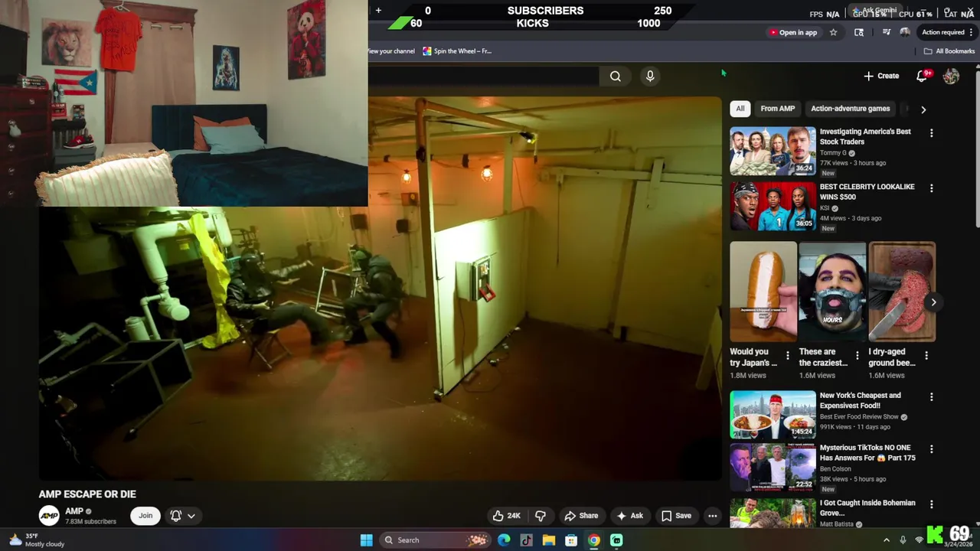
Task: Open the Japan bread short thumbnail
Action: click(x=763, y=292)
